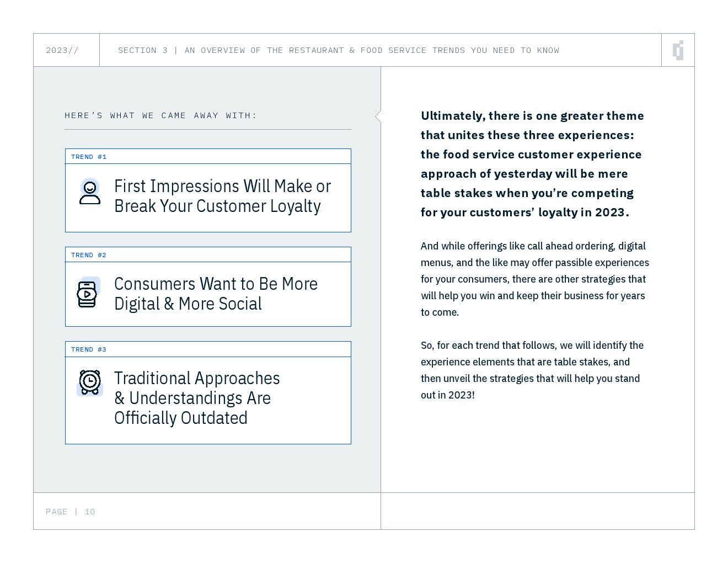
Task: Click the empty footer cell beside the page number
Action: [537, 511]
